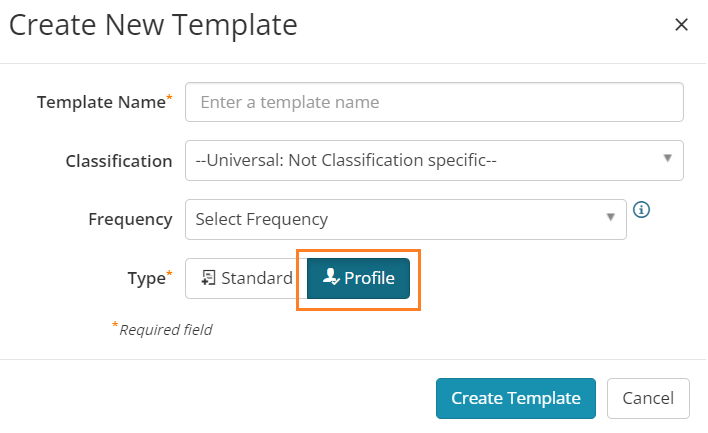
Task: Focus the Template Name input field
Action: tap(434, 102)
